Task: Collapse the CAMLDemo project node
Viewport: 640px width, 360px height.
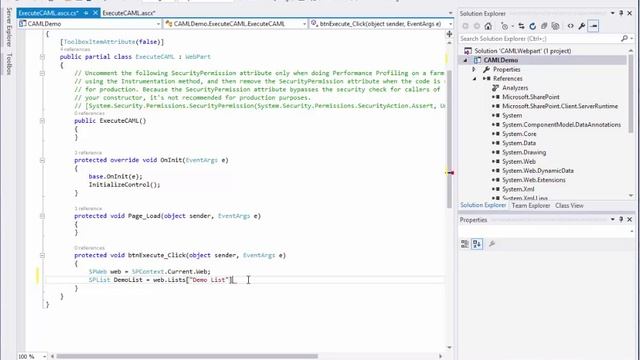Action: tap(465, 60)
